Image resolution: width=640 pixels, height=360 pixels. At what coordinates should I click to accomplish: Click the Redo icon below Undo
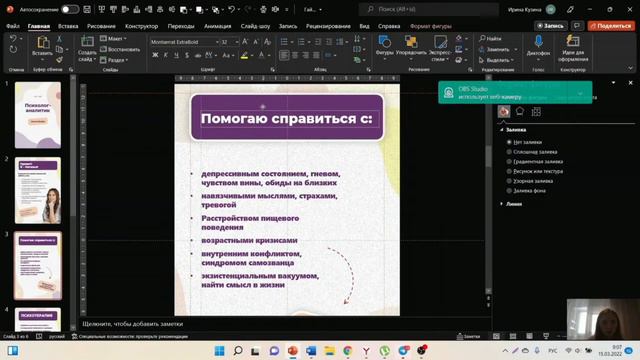coord(13,50)
